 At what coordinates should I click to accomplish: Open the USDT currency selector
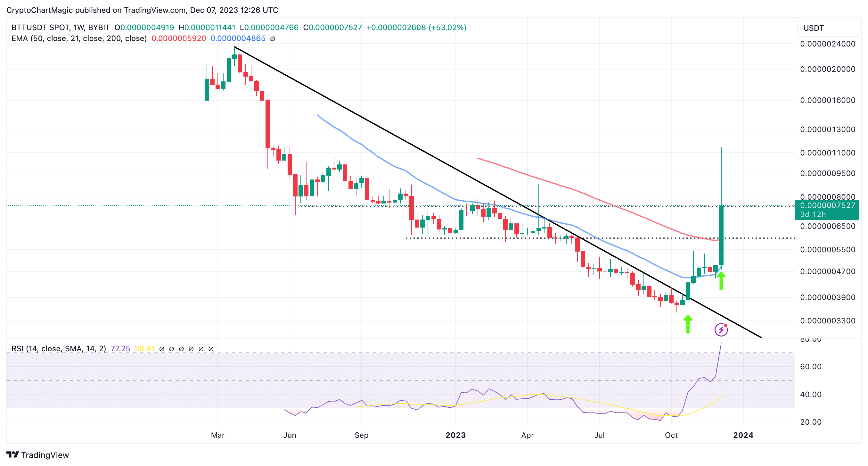coord(828,28)
